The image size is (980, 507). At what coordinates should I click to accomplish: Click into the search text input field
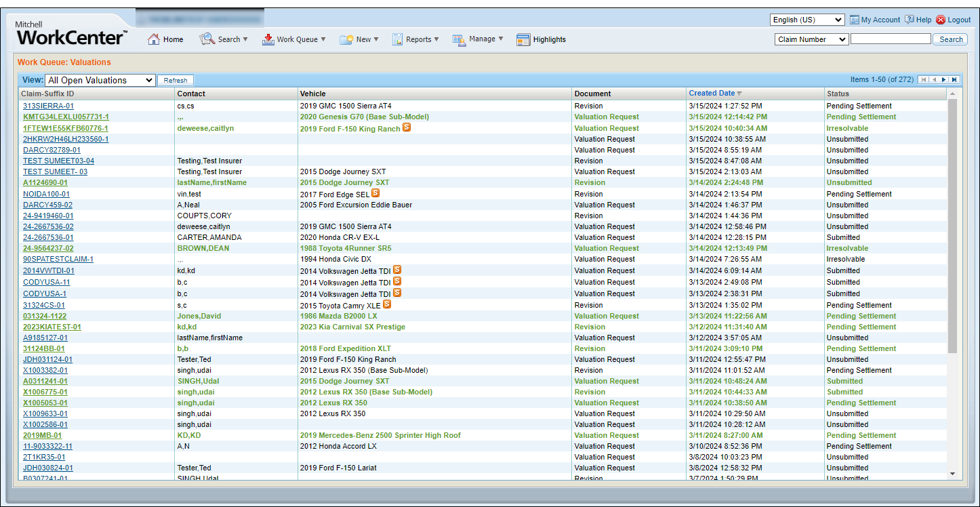[x=890, y=39]
